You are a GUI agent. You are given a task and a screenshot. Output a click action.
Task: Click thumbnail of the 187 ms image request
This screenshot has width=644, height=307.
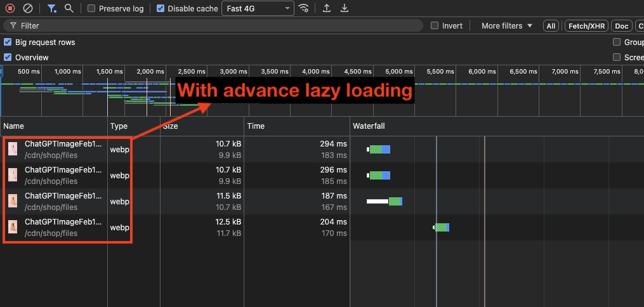coord(13,200)
